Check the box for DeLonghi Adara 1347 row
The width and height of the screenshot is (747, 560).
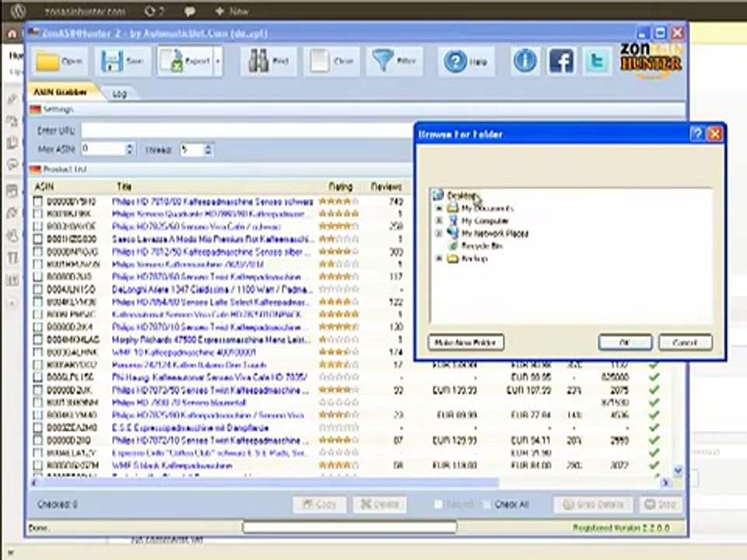click(37, 289)
